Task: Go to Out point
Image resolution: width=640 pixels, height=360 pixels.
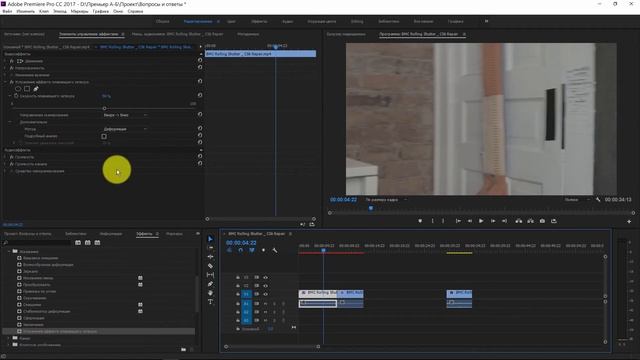Action: click(x=504, y=221)
